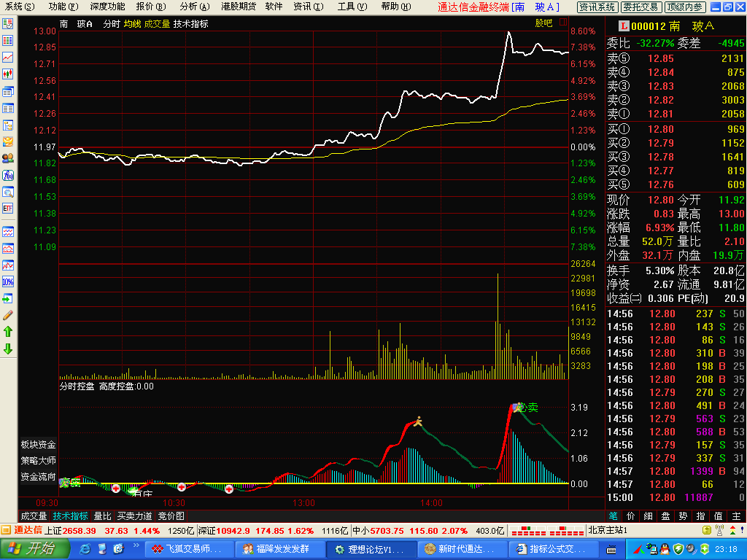The width and height of the screenshot is (747, 560).
Task: Click the green down arrow icon
Action: (7, 349)
